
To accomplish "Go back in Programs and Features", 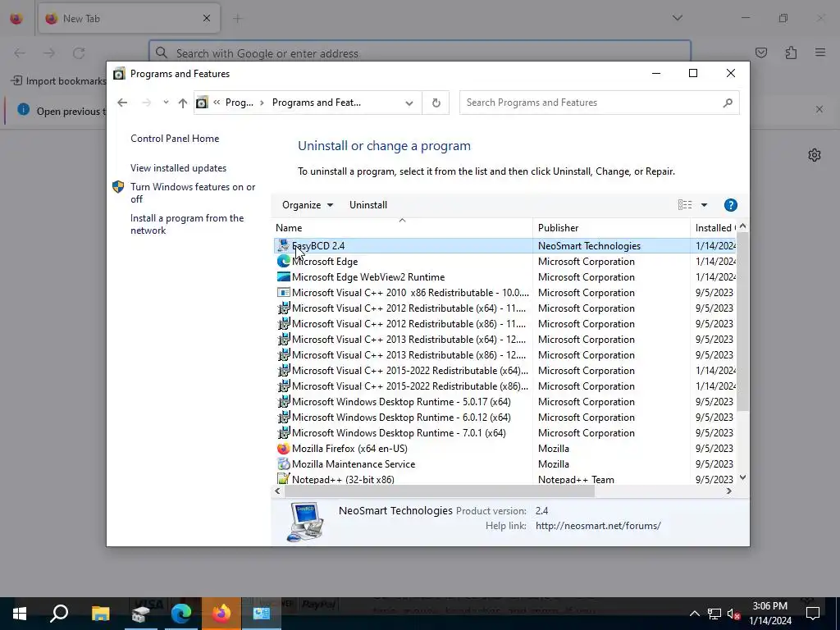I will [x=122, y=103].
